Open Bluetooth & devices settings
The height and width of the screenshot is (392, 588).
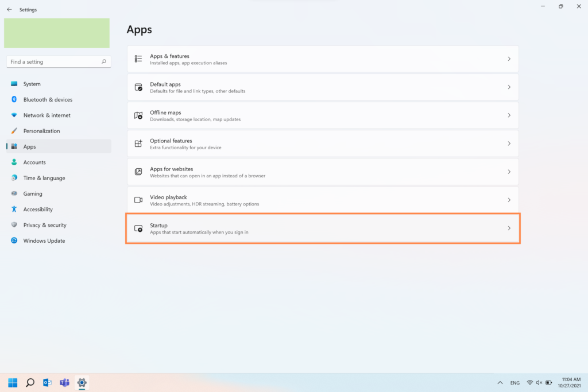[48, 99]
